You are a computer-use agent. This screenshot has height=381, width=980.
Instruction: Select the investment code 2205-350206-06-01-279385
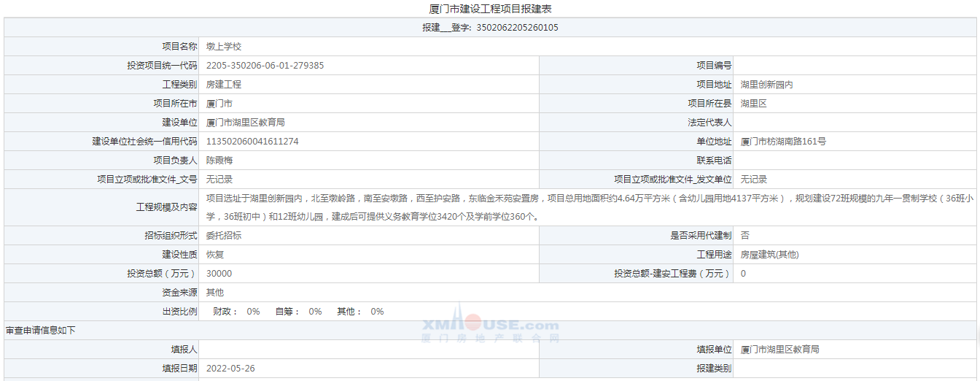tap(265, 66)
